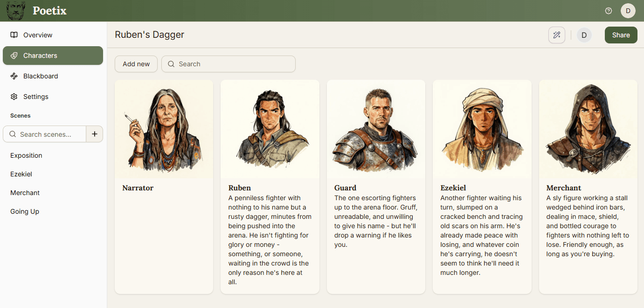
Task: Focus the character Search field
Action: (x=229, y=64)
